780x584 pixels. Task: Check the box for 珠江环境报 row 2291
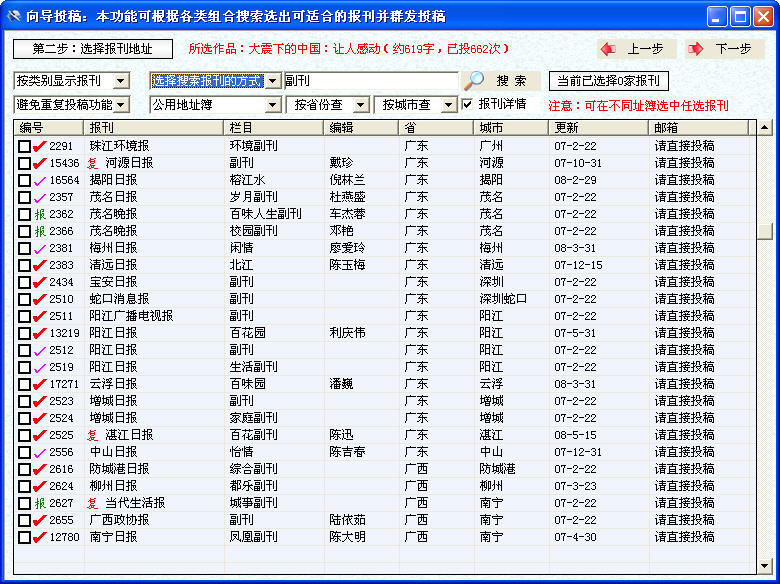24,146
